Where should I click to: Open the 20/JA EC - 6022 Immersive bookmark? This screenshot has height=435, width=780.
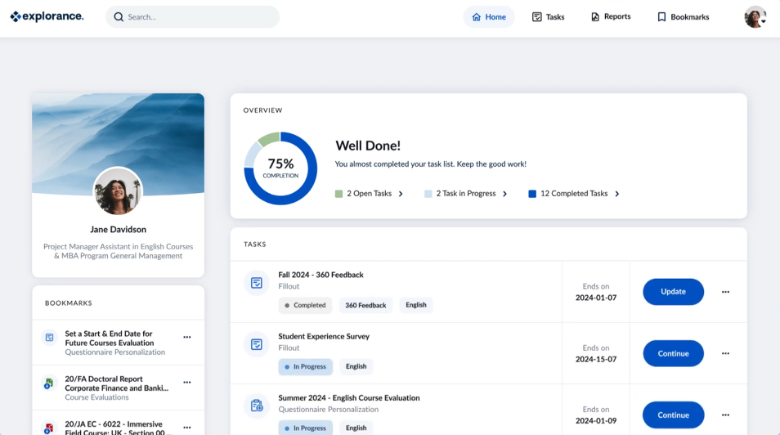click(x=117, y=428)
